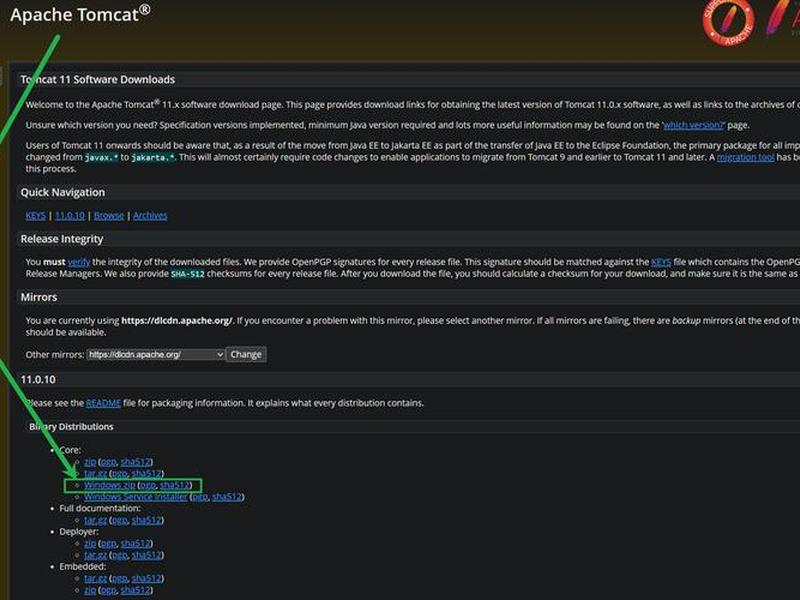
Task: Download the Deployer tar.gz
Action: click(x=95, y=555)
